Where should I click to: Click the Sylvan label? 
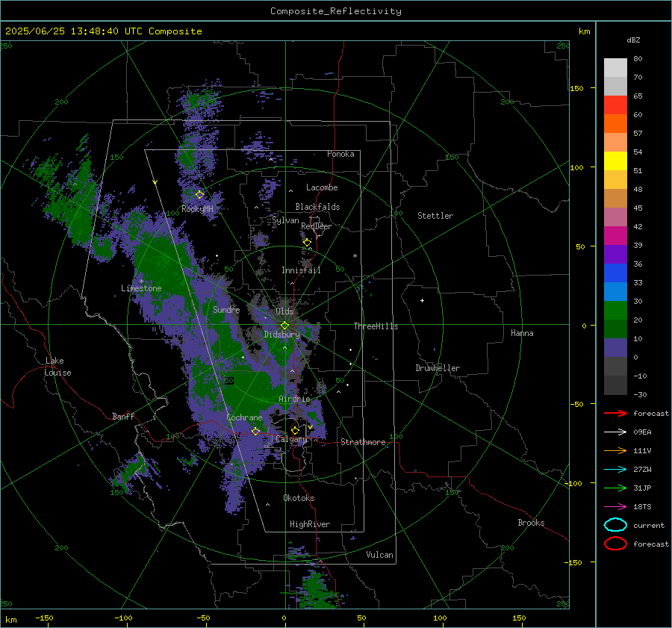point(285,220)
